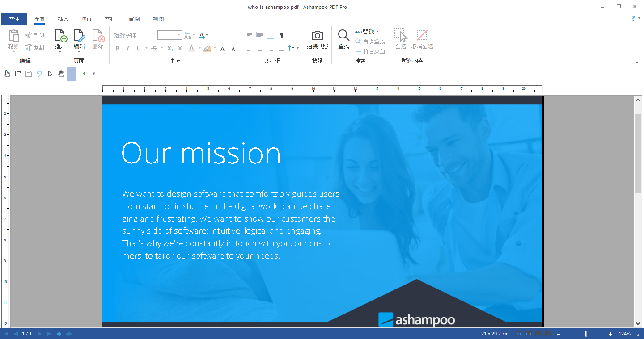Toggle Strikethrough formatting
This screenshot has height=339, width=644.
click(x=154, y=48)
